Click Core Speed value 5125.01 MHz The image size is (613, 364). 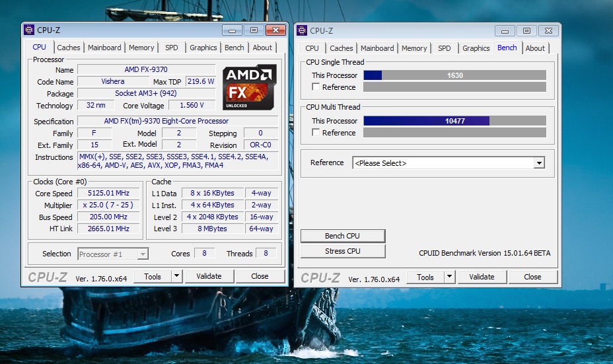(108, 193)
